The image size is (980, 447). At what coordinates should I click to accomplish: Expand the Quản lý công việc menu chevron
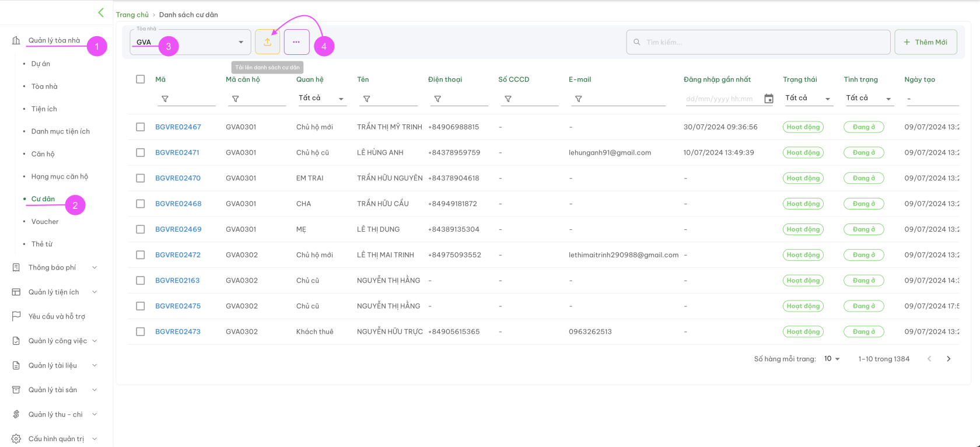pyautogui.click(x=94, y=341)
